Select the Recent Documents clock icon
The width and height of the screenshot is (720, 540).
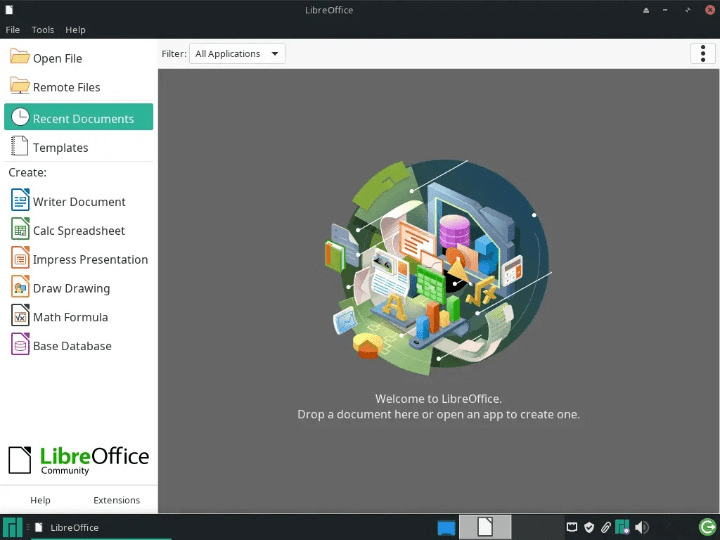point(20,117)
